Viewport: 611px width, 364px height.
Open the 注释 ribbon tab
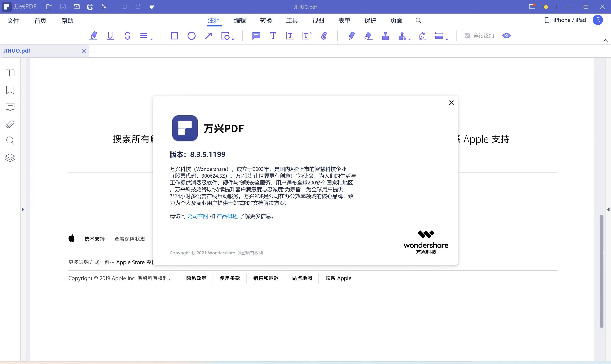[x=213, y=20]
